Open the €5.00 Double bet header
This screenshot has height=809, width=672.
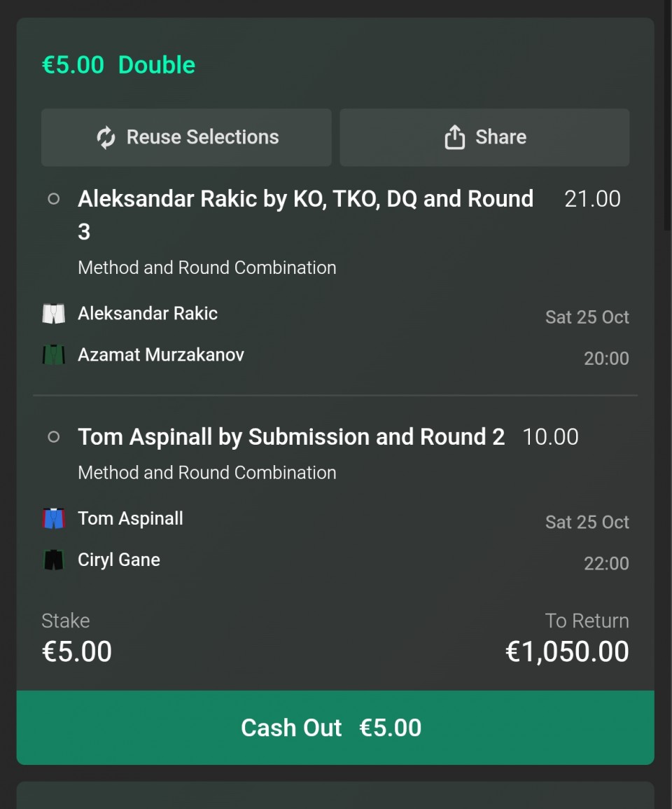coord(118,65)
